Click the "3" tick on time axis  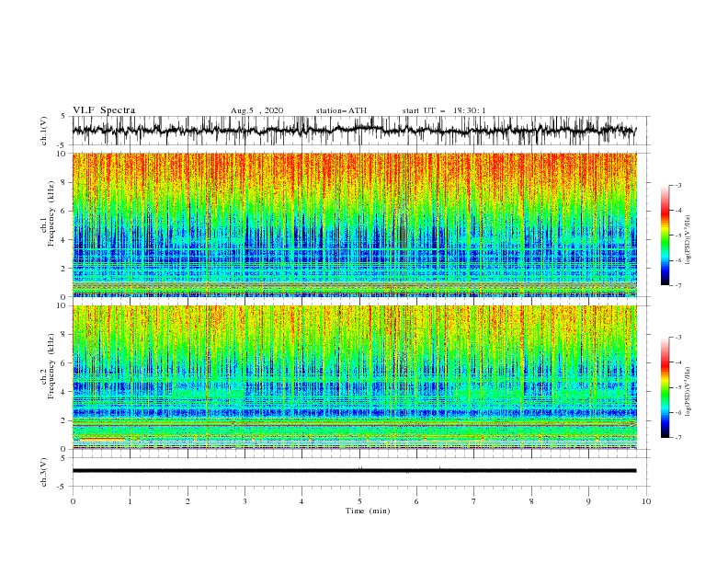point(245,501)
